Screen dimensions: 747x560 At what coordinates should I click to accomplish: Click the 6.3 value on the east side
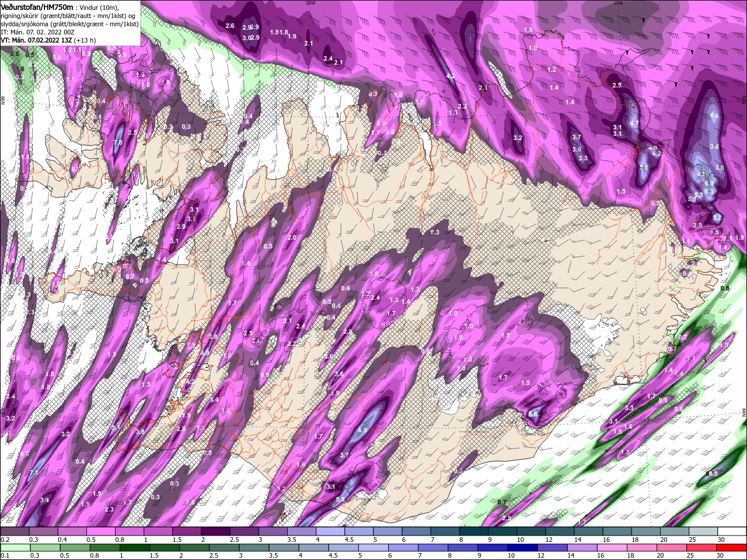[x=710, y=191]
